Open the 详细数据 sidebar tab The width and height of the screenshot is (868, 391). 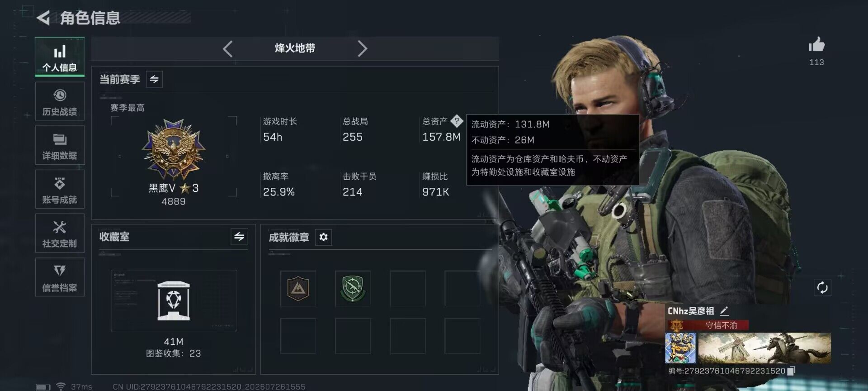click(x=60, y=145)
